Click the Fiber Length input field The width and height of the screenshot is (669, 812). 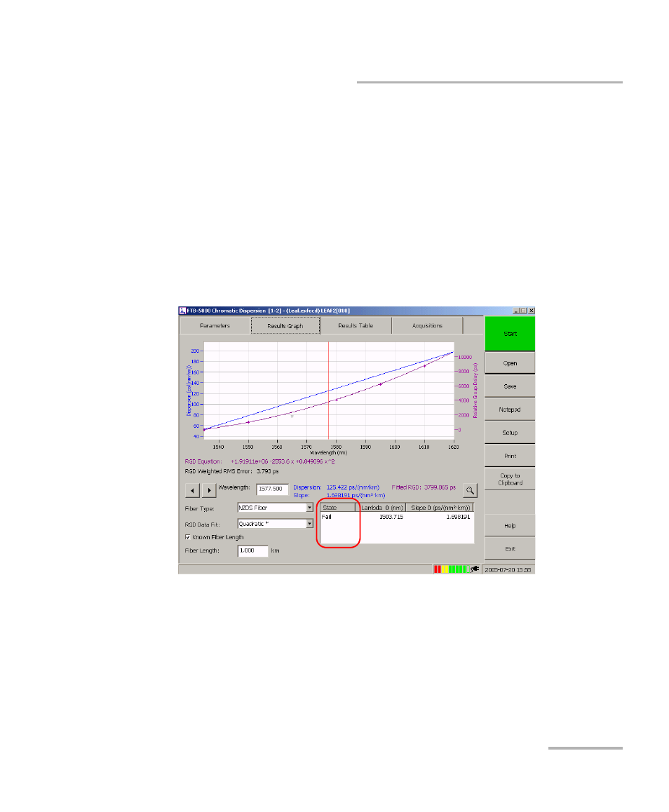(252, 550)
